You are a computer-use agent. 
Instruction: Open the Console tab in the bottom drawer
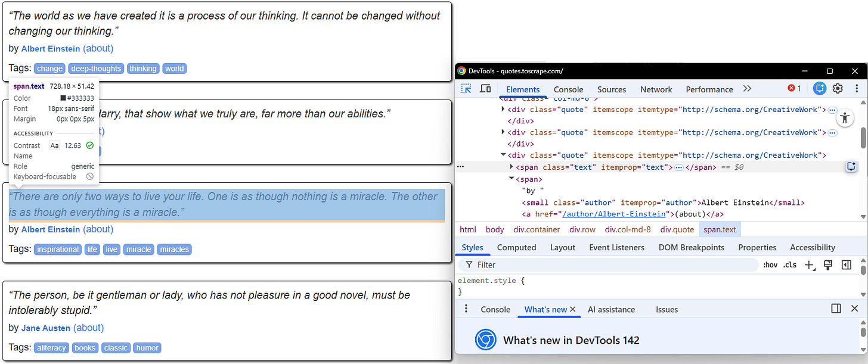495,309
